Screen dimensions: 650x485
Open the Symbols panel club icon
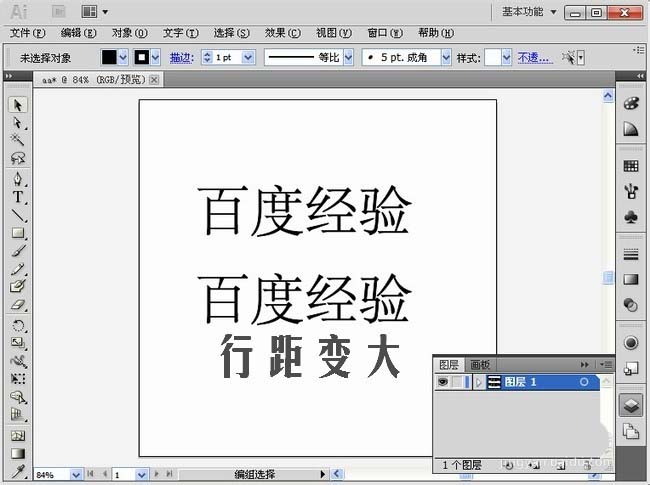[x=631, y=216]
